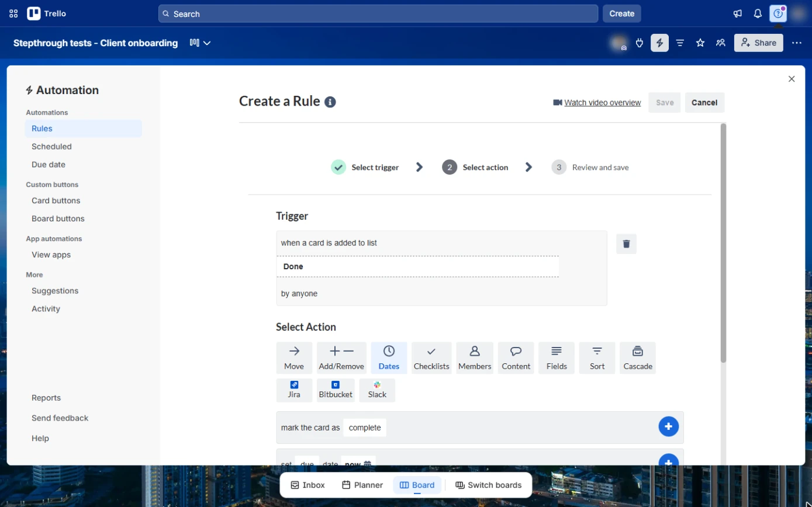
Task: Open the board members visibility icon
Action: (x=721, y=43)
